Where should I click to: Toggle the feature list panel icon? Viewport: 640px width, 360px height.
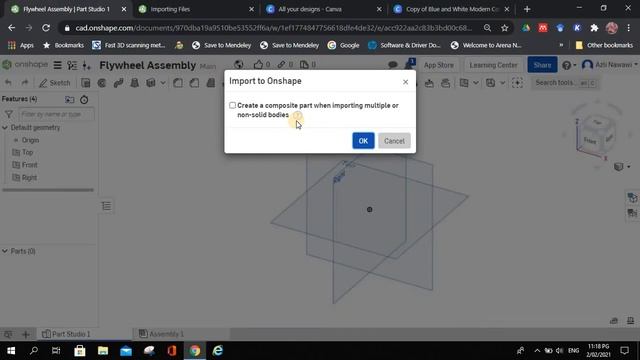(x=106, y=206)
